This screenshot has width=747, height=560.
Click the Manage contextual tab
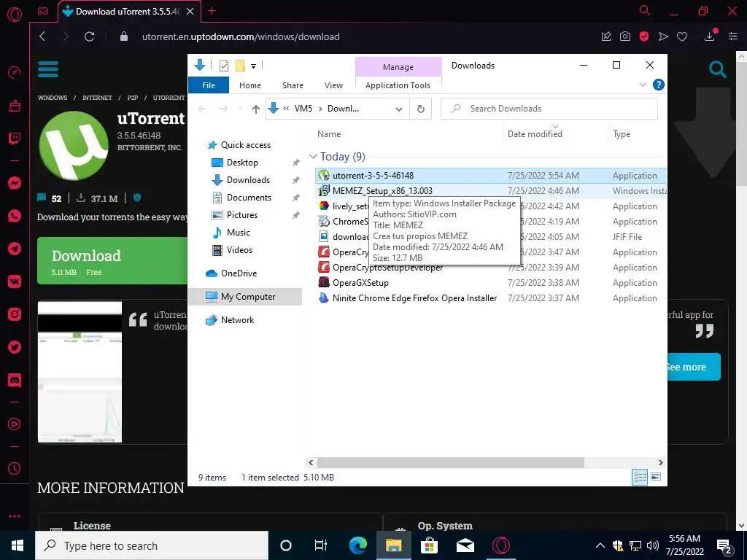pyautogui.click(x=398, y=67)
